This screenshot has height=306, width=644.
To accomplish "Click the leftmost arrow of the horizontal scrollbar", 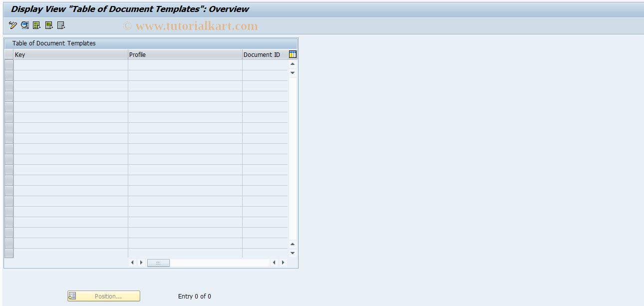I will click(x=132, y=263).
